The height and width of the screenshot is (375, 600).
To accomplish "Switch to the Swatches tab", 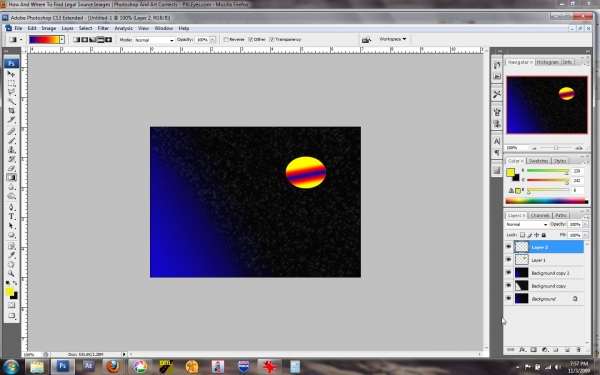I will 538,161.
